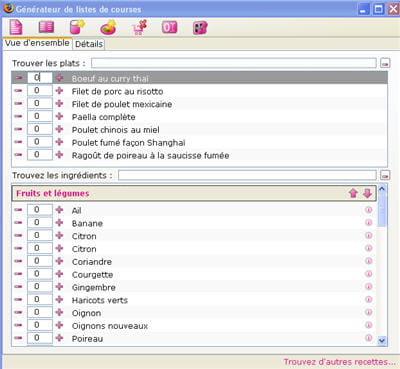
Task: Click the plus for Haricots verts
Action: pyautogui.click(x=59, y=299)
